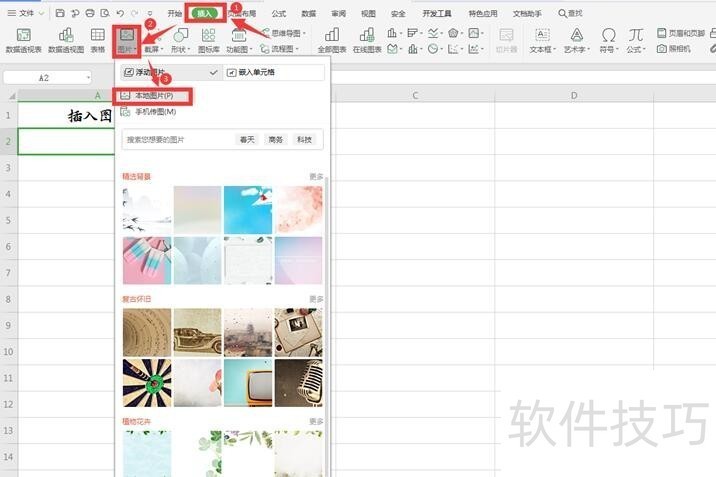Click the Redo arrow icon
The width and height of the screenshot is (716, 477).
(135, 13)
